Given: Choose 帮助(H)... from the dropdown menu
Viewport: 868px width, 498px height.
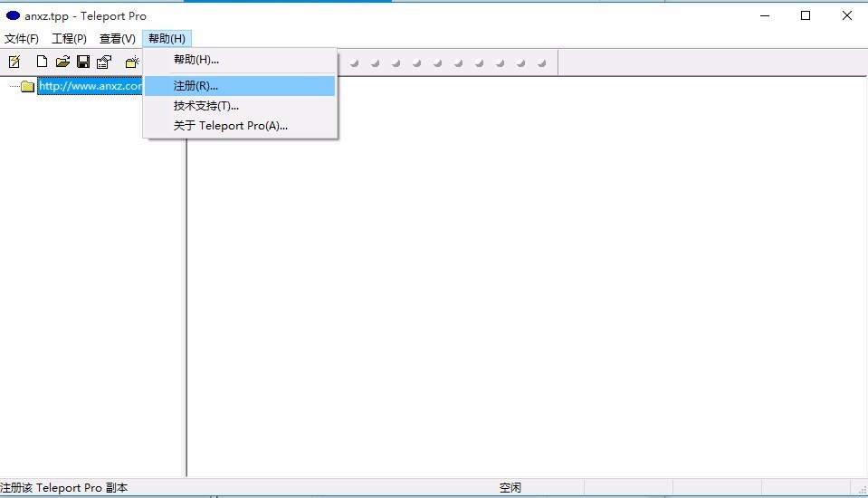Looking at the screenshot, I should pyautogui.click(x=240, y=60).
